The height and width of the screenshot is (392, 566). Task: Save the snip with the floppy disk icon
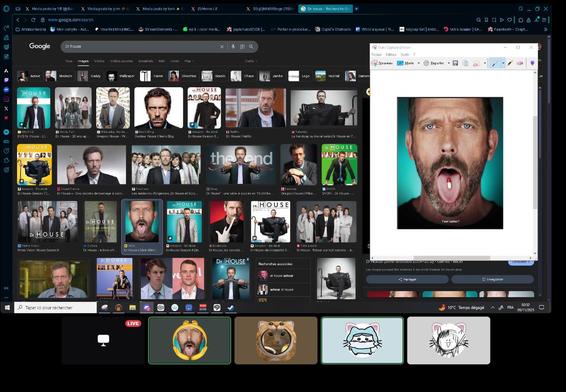tap(455, 63)
